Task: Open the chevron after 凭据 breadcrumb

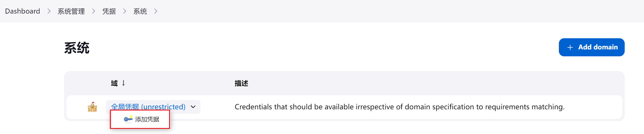Action: 125,11
